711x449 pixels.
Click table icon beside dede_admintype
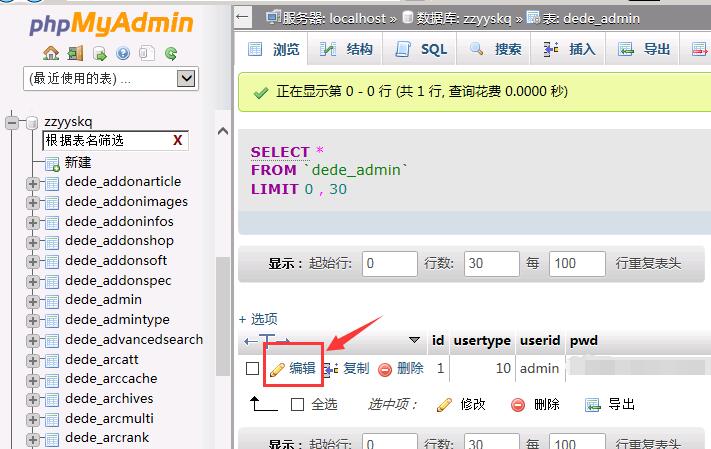pos(52,321)
